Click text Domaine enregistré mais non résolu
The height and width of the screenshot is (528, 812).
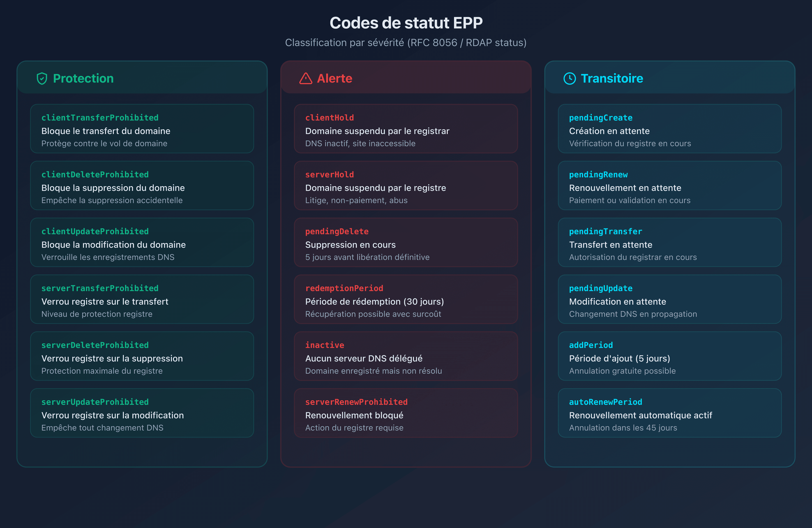374,371
